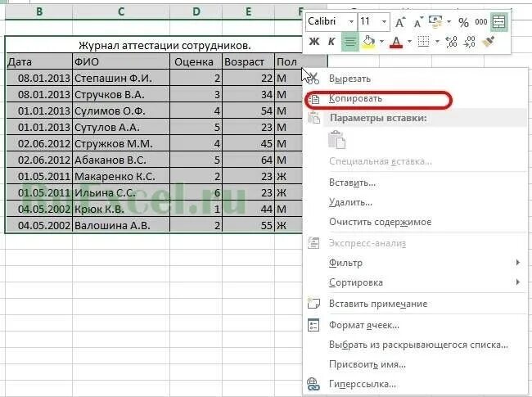This screenshot has width=532, height=397.
Task: Choose Присвоить имя...
Action: click(416, 364)
